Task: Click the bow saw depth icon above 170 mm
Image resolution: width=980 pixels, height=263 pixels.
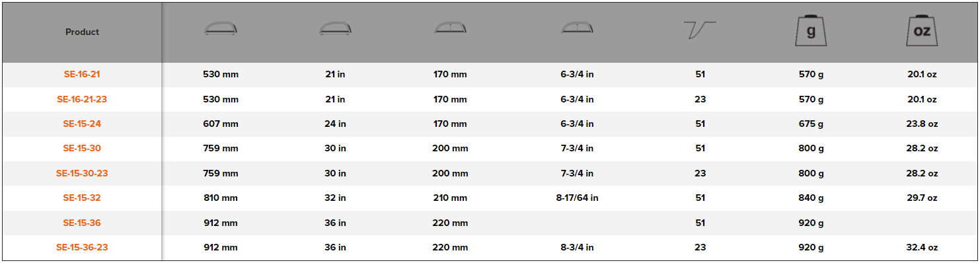Action: point(450,28)
